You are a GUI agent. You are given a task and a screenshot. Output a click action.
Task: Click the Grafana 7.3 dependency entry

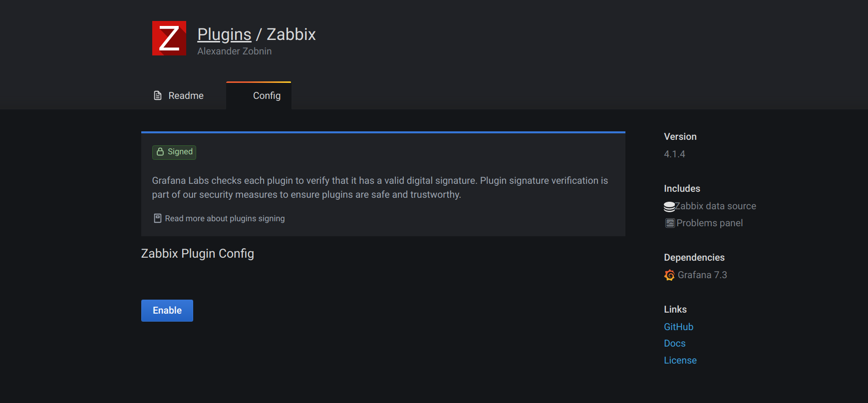coord(702,275)
